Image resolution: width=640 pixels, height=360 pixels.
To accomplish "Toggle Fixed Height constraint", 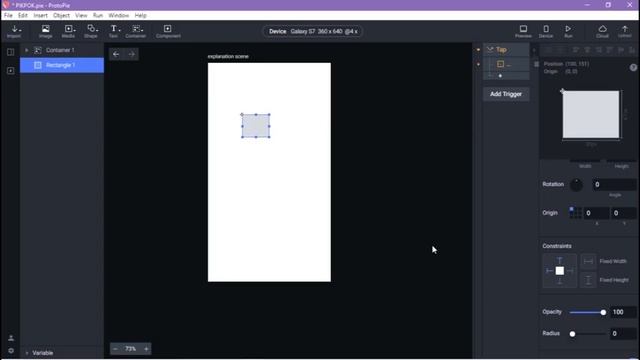I will (x=588, y=280).
